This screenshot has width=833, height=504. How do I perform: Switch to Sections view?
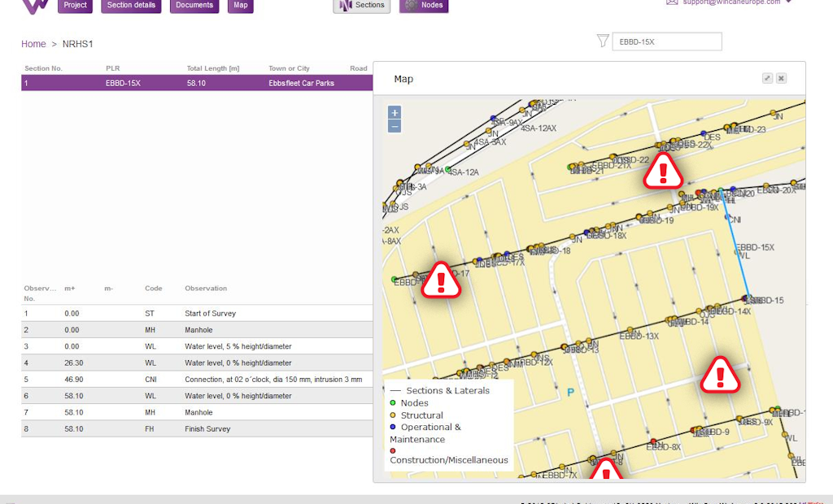click(x=362, y=6)
